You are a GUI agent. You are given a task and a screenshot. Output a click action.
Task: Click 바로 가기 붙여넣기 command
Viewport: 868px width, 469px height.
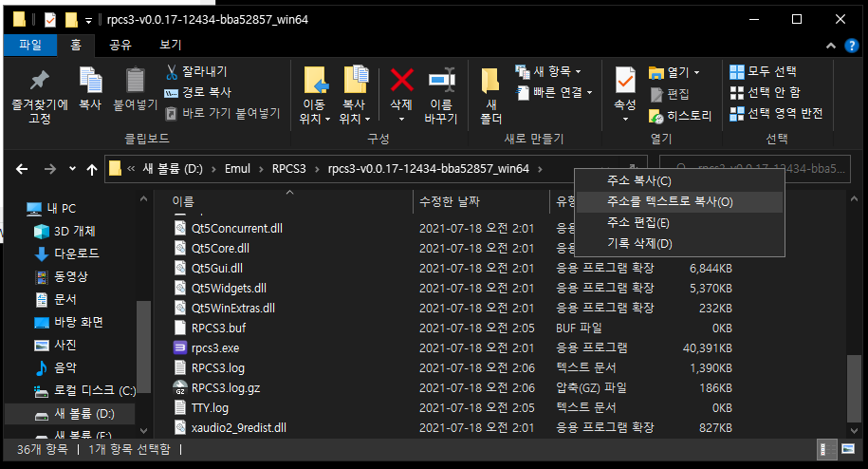(x=223, y=114)
